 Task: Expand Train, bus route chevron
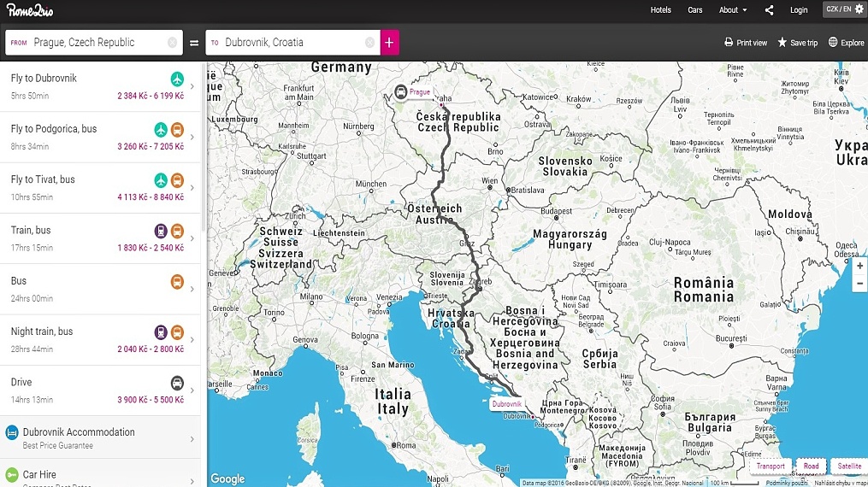point(192,238)
